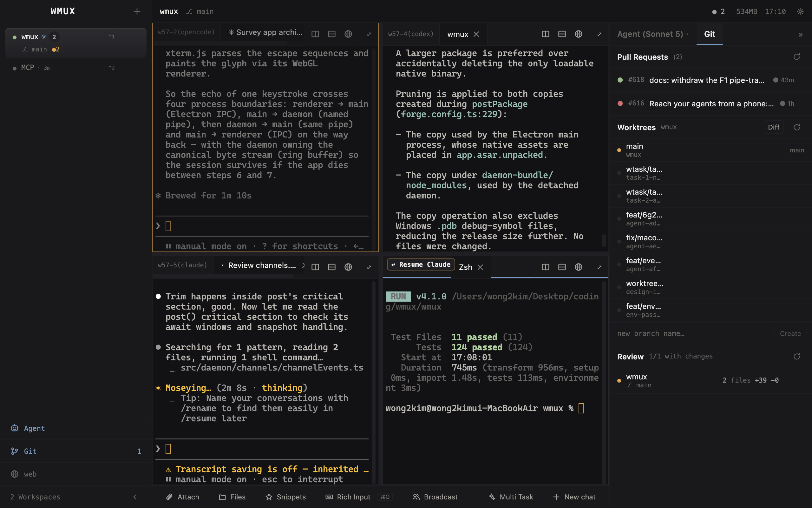Open the main branch selector in the title bar
The image size is (812, 508).
tap(200, 11)
